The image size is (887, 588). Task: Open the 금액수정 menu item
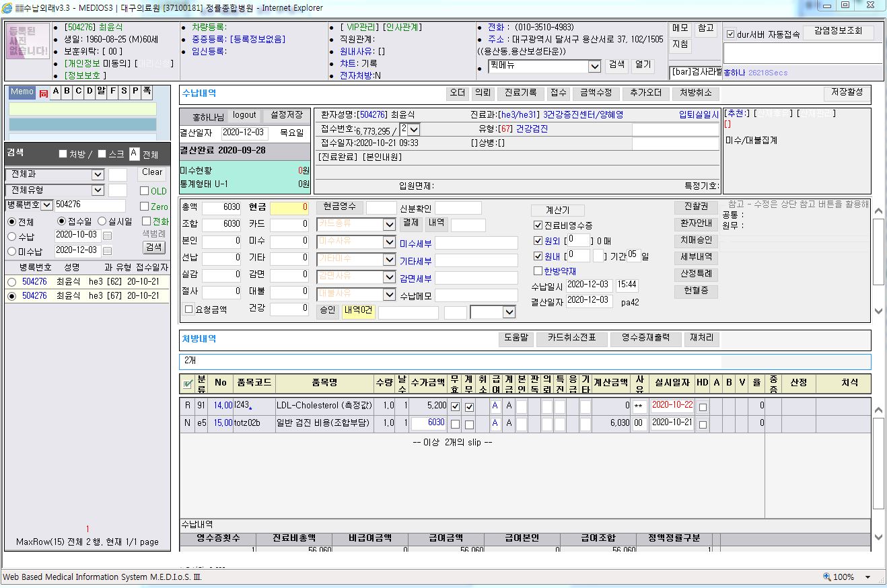596,94
